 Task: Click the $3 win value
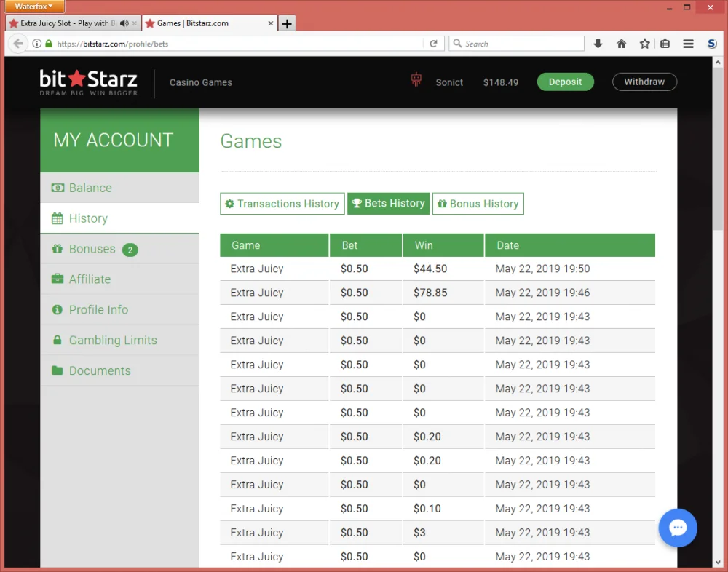(x=419, y=533)
